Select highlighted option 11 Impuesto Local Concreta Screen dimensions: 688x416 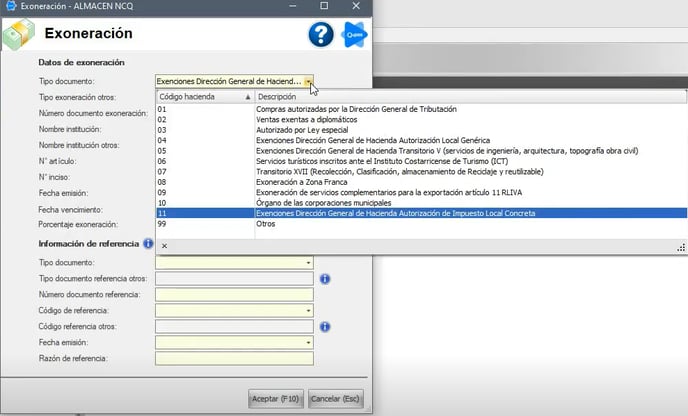422,213
